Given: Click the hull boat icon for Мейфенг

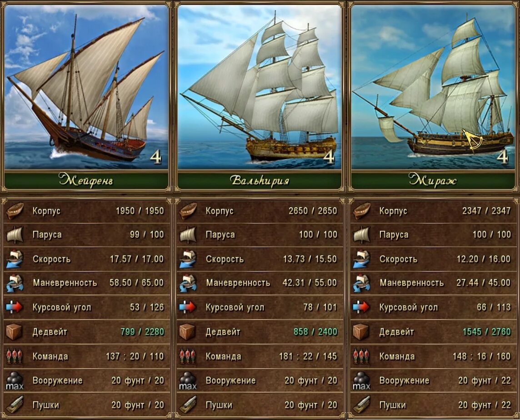Looking at the screenshot, I should 15,211.
